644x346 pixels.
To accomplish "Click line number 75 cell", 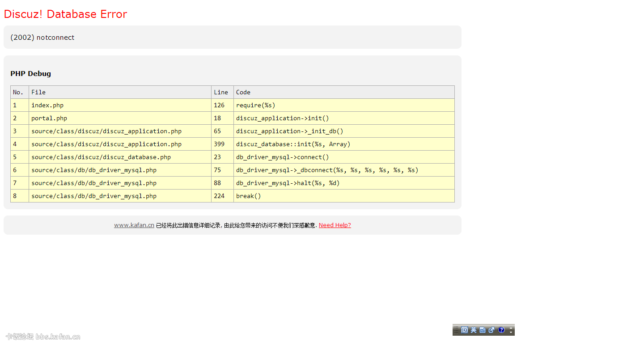I will point(223,170).
